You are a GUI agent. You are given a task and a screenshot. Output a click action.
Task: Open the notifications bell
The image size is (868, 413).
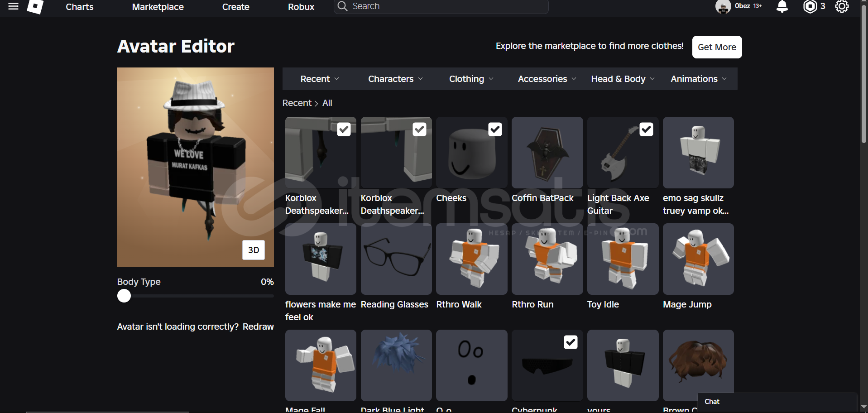(x=782, y=6)
